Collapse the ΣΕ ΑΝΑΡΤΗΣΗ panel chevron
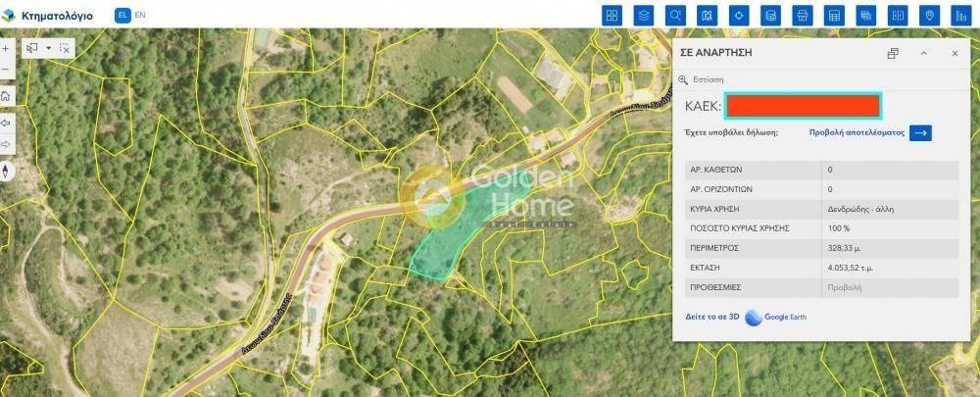 point(924,54)
